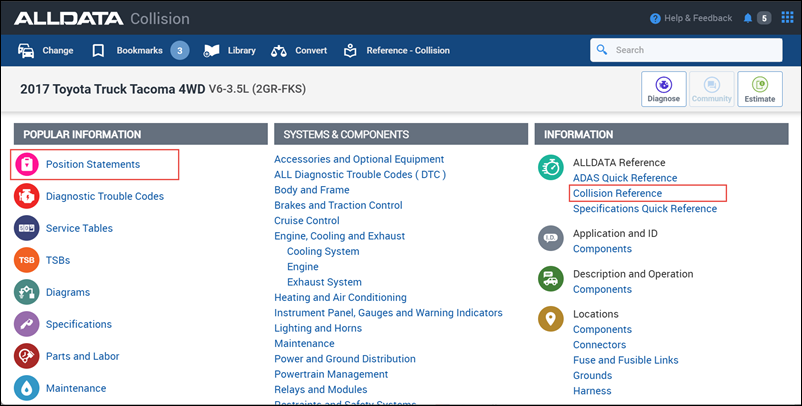Viewport: 802px width, 406px height.
Task: Open Specifications Quick Reference link
Action: pyautogui.click(x=645, y=209)
